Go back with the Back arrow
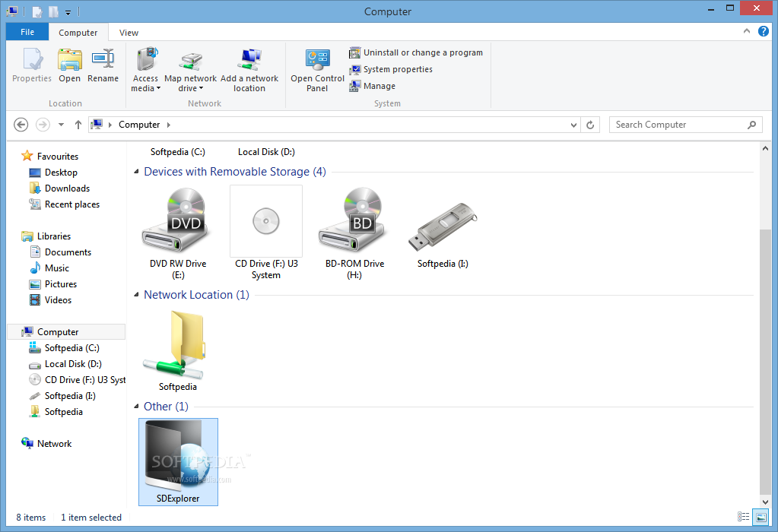 pos(21,125)
